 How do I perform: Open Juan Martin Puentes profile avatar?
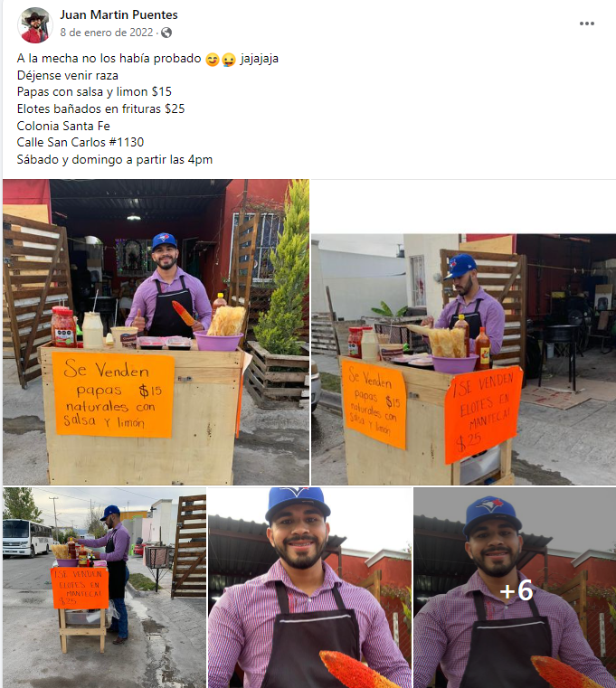point(35,25)
